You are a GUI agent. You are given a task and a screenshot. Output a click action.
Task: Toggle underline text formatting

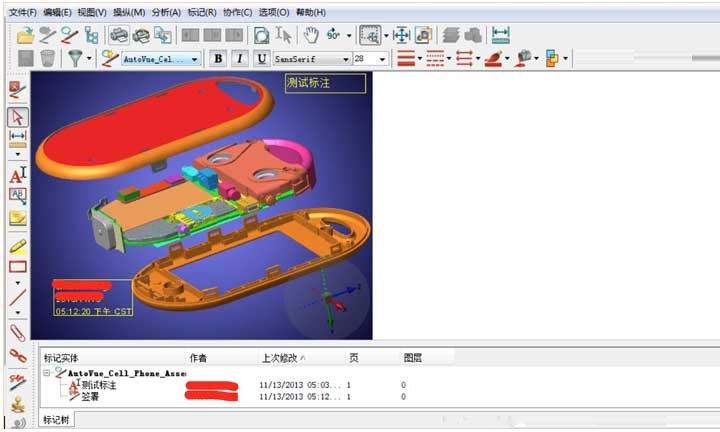click(x=261, y=58)
